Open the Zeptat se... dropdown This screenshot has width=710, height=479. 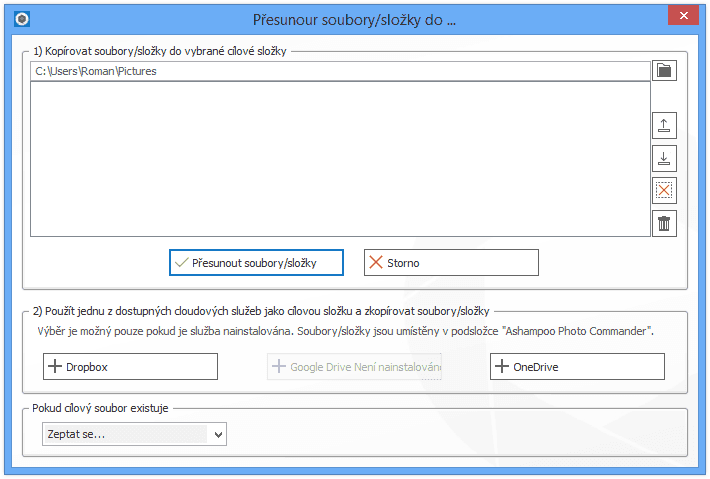click(134, 434)
